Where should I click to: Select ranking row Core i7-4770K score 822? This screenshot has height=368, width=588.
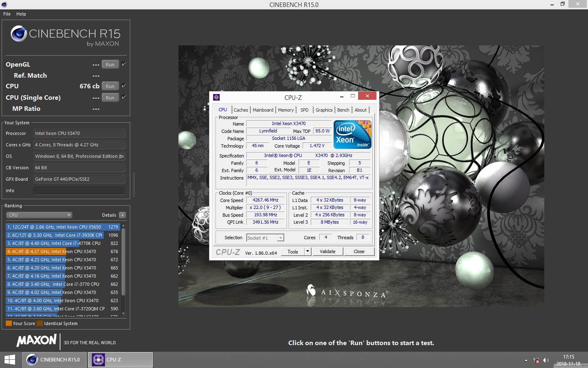click(62, 243)
